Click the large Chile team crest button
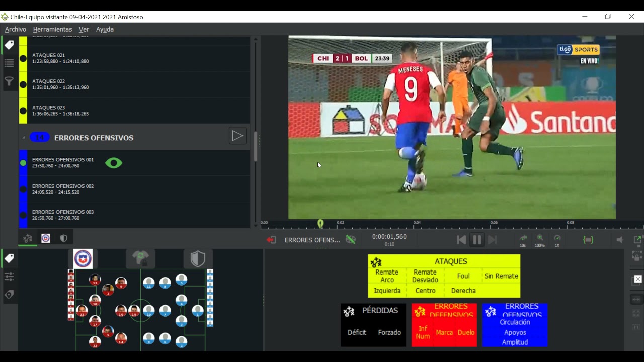The width and height of the screenshot is (644, 362). pyautogui.click(x=83, y=259)
